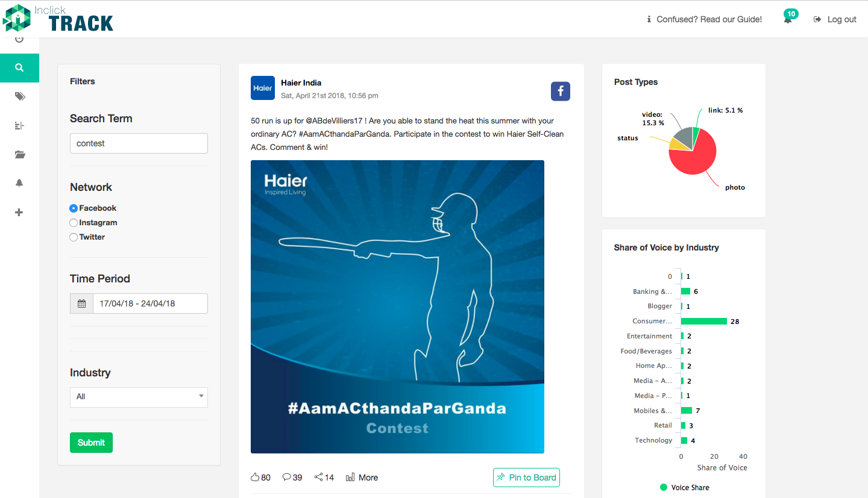Image resolution: width=868 pixels, height=498 pixels.
Task: Open the date range field 17/04/18 - 24/04/18
Action: click(150, 303)
